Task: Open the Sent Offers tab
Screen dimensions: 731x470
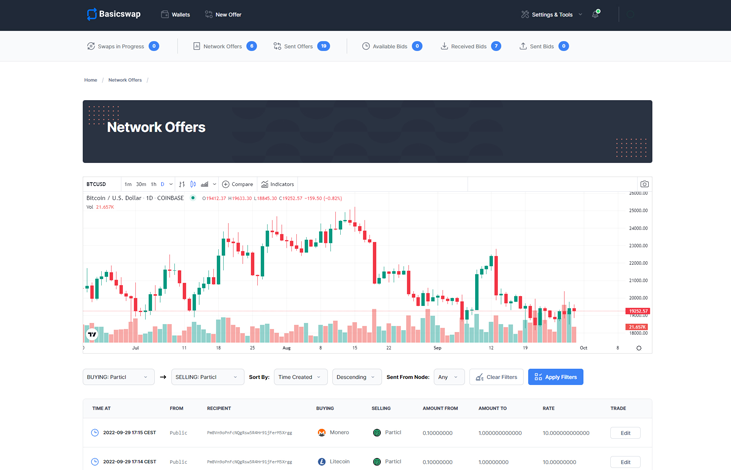Action: [301, 46]
